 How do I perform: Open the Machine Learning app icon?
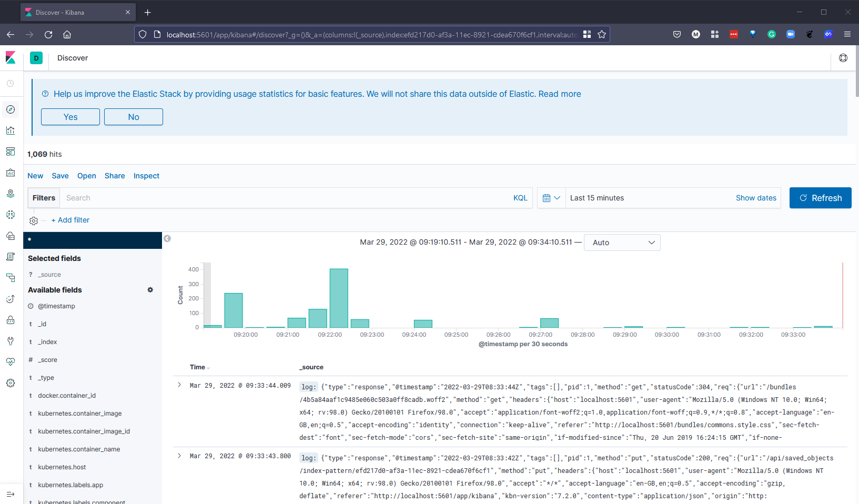point(11,215)
